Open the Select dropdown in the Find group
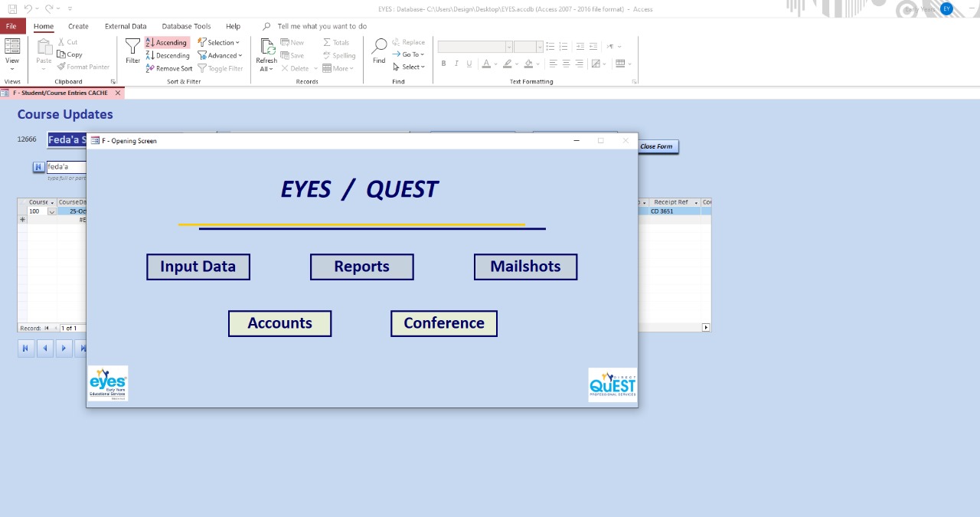This screenshot has height=517, width=980. [408, 67]
